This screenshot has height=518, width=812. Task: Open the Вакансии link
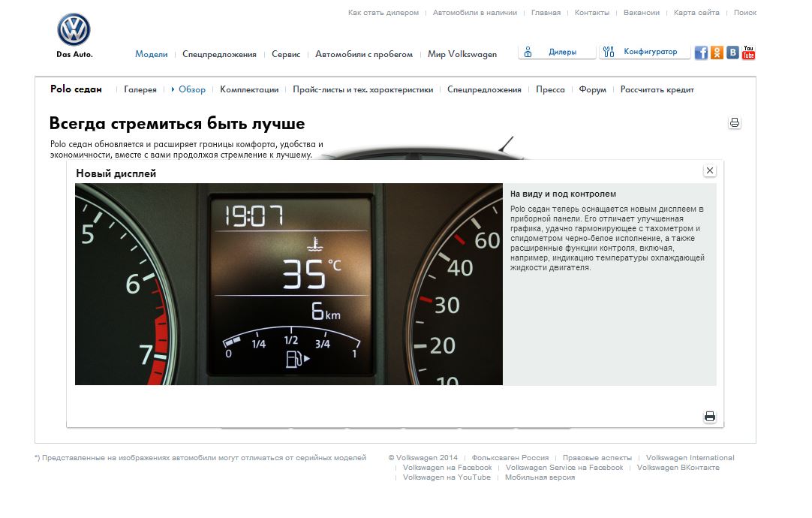pyautogui.click(x=642, y=13)
